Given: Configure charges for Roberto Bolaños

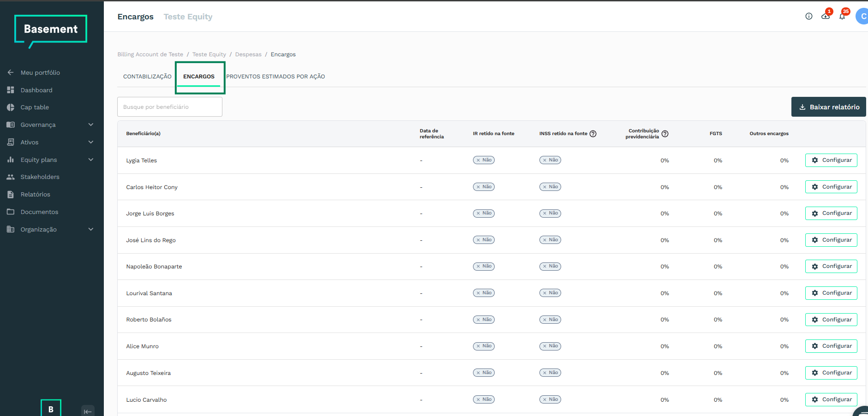Looking at the screenshot, I should pos(831,320).
